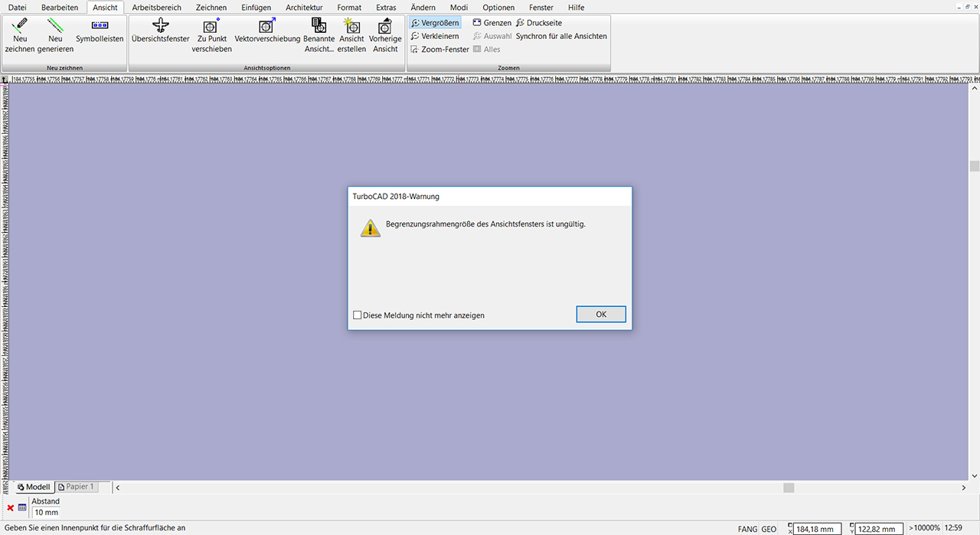This screenshot has height=535, width=980.
Task: Switch to the Optionen tab
Action: pos(498,8)
